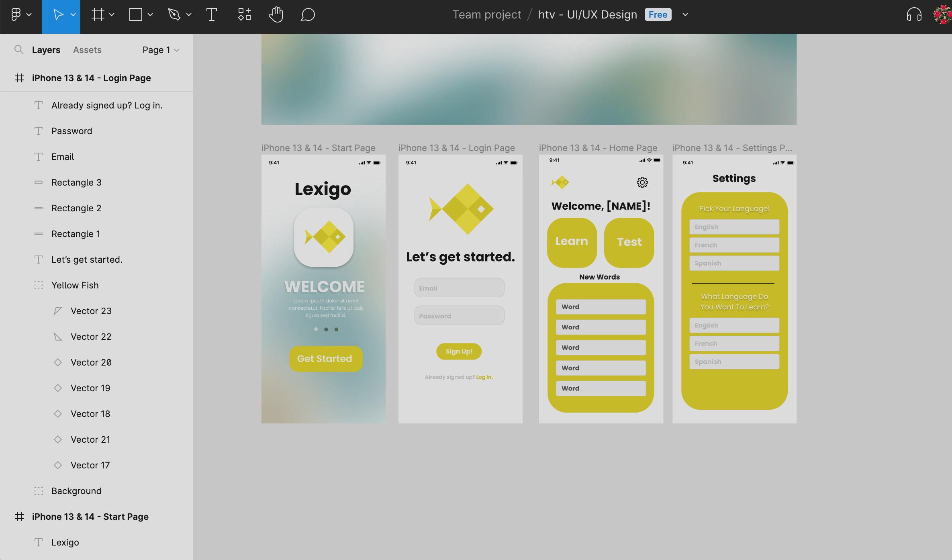Open the Resources components tool

point(244,15)
